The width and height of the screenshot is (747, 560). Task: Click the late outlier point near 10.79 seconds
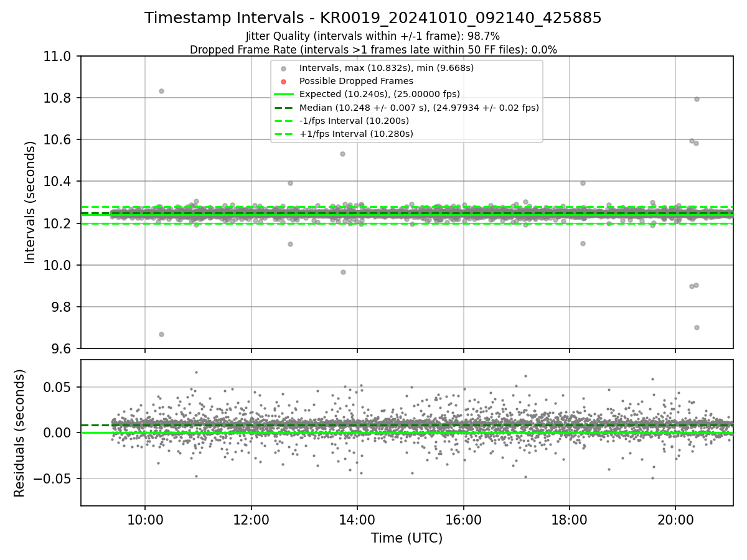tap(697, 99)
